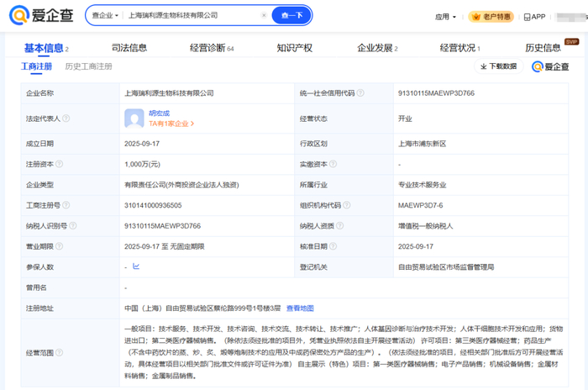Select the 历史工商注册 sub-tab

pos(88,66)
